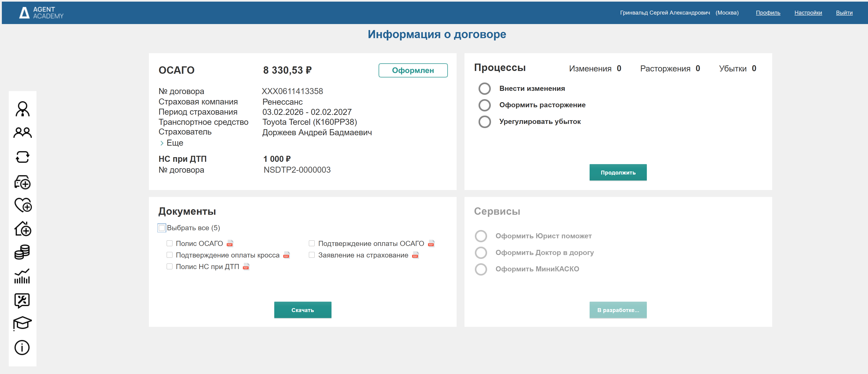Image resolution: width=868 pixels, height=374 pixels.
Task: Check the 'Выбрать все (5)' checkbox
Action: [x=161, y=228]
